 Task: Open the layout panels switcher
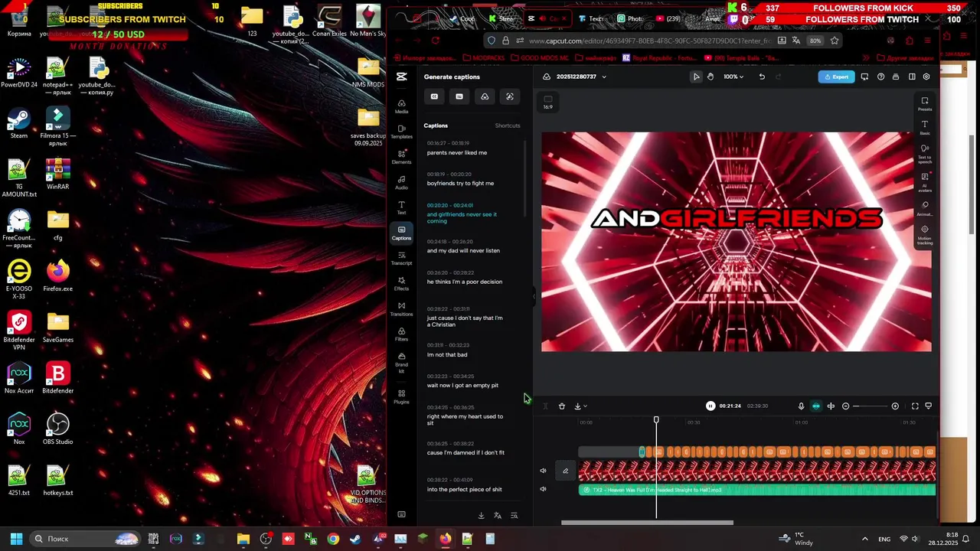(912, 77)
